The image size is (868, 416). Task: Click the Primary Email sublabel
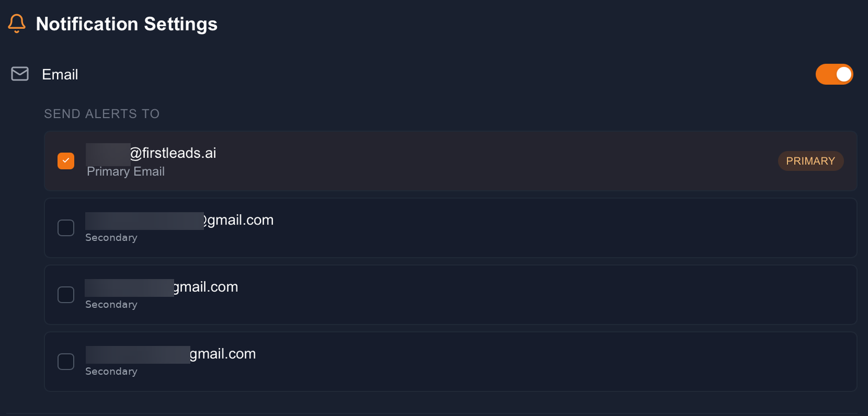[x=126, y=171]
